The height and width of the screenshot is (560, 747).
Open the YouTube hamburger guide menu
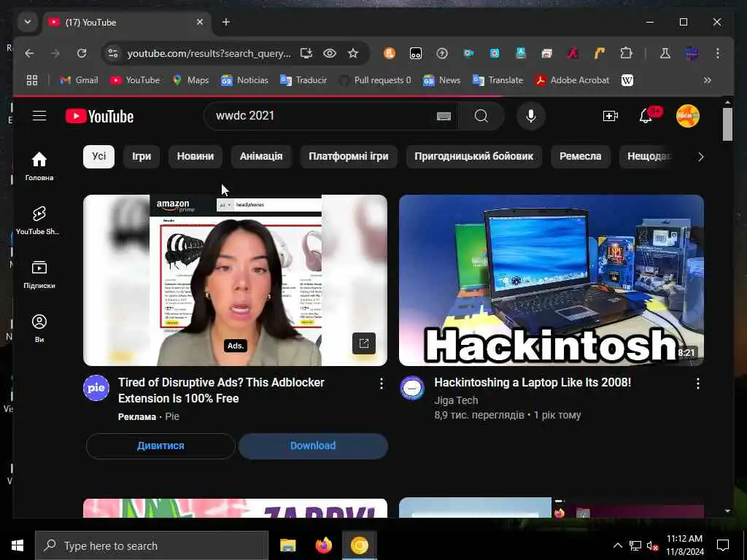[x=39, y=116]
